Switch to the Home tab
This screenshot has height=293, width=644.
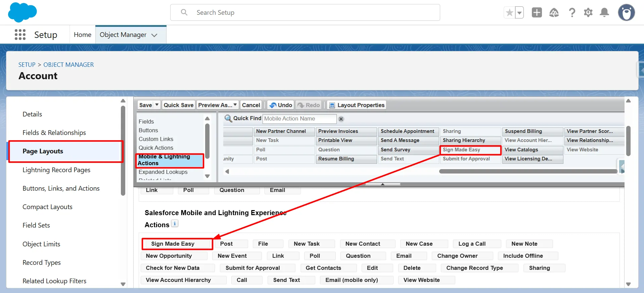[83, 35]
